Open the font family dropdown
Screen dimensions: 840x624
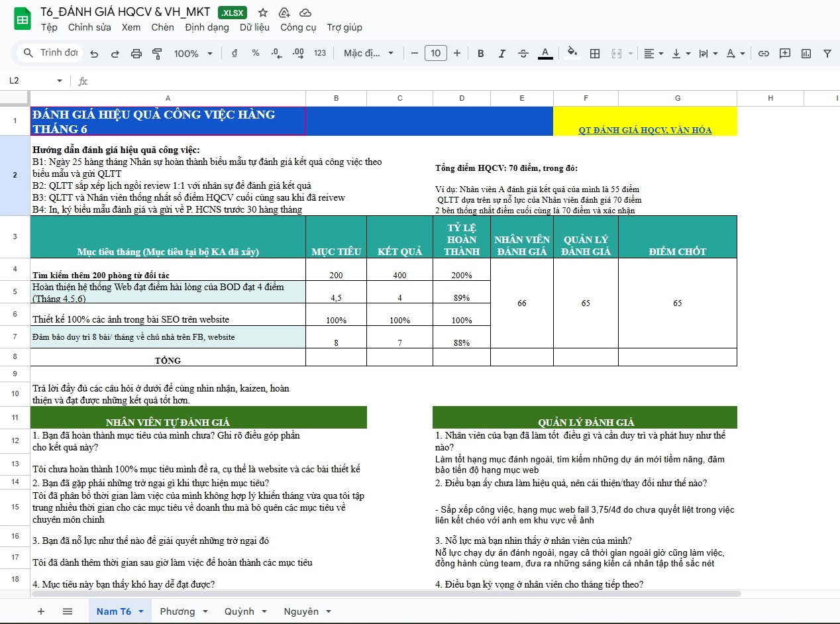368,54
